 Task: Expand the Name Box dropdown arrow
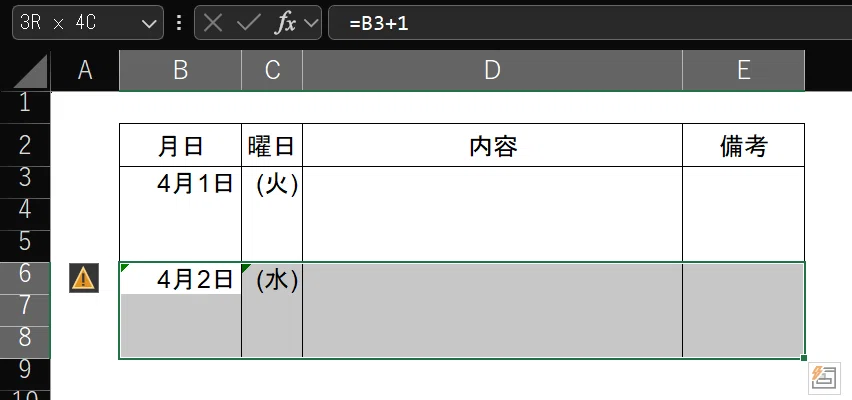point(148,23)
